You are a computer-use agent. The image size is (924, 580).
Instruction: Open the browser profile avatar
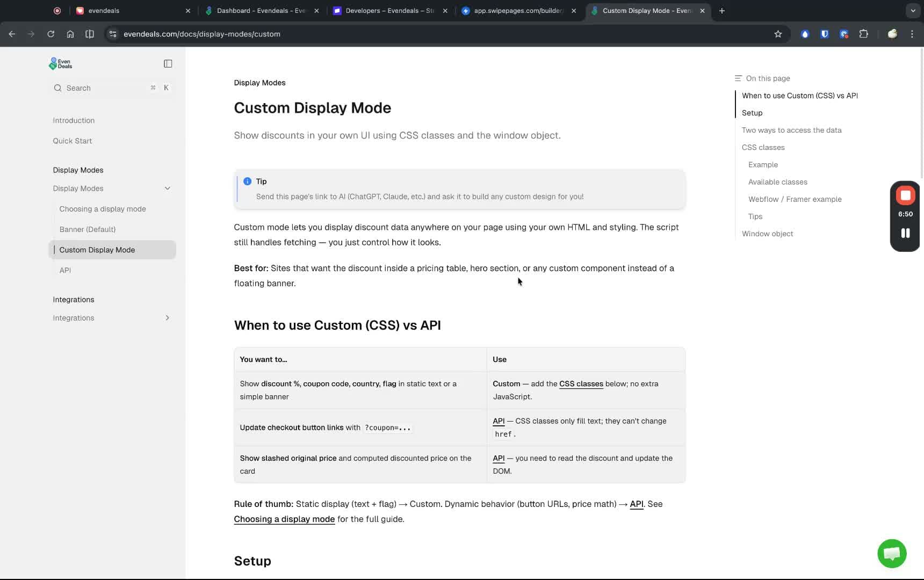893,34
